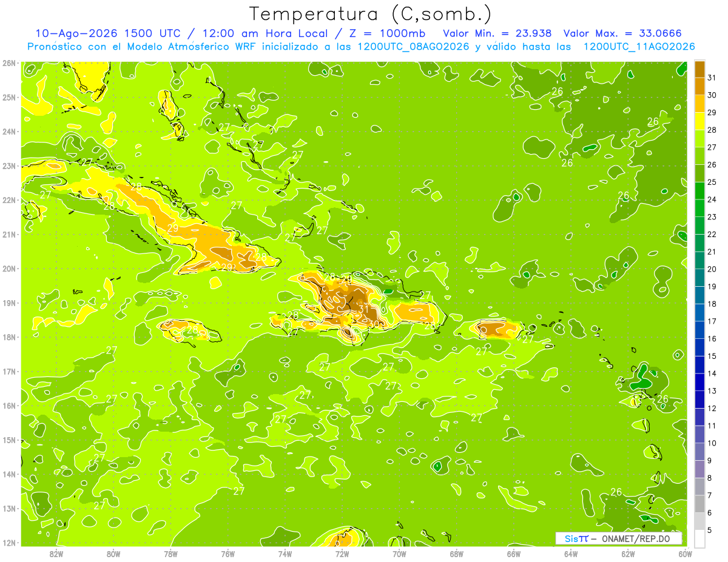Click the "12N" latitude label
Screen dimensions: 728x562
pos(9,543)
